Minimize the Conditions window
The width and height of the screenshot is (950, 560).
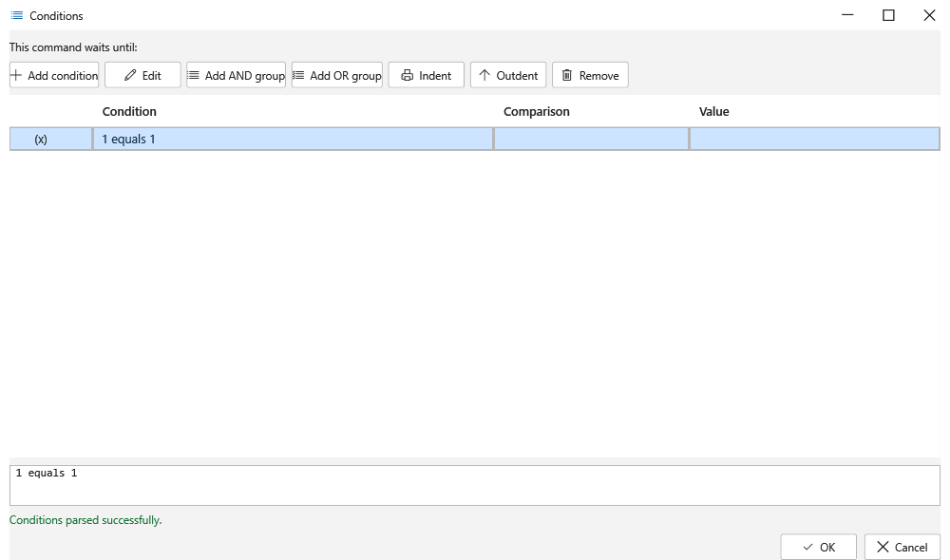[x=847, y=15]
